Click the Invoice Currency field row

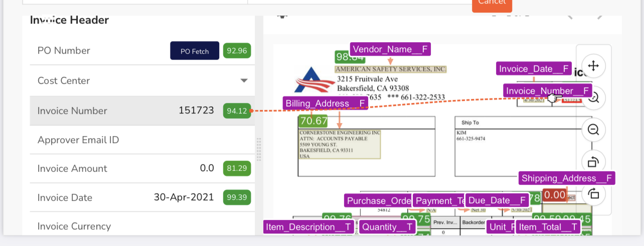click(142, 226)
